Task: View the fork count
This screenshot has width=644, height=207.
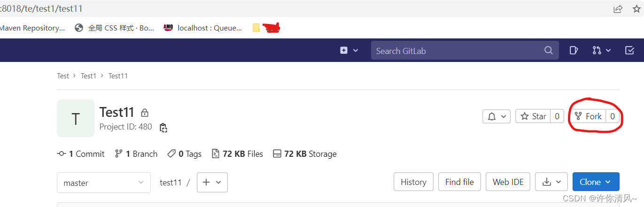Action: (x=613, y=116)
